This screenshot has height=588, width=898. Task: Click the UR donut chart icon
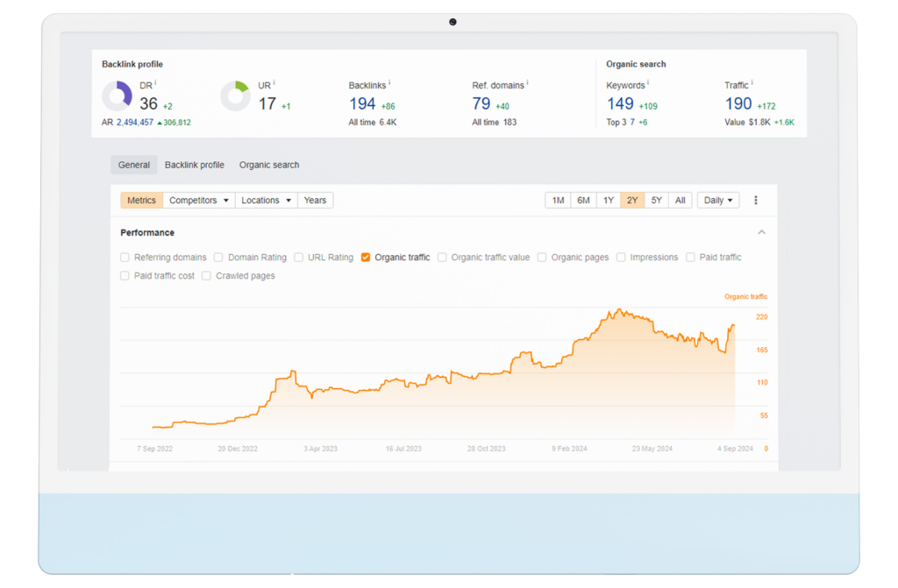click(234, 96)
